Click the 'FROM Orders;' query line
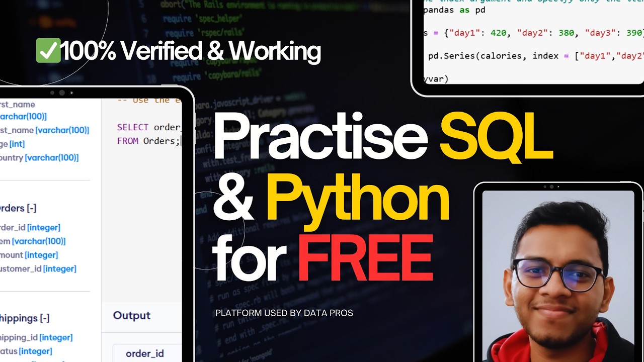644x362 pixels. (x=148, y=141)
